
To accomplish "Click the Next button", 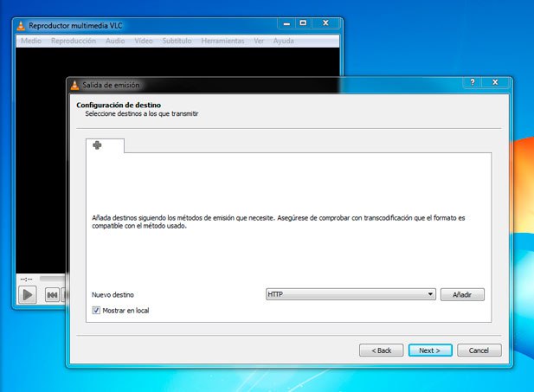I will click(x=430, y=350).
